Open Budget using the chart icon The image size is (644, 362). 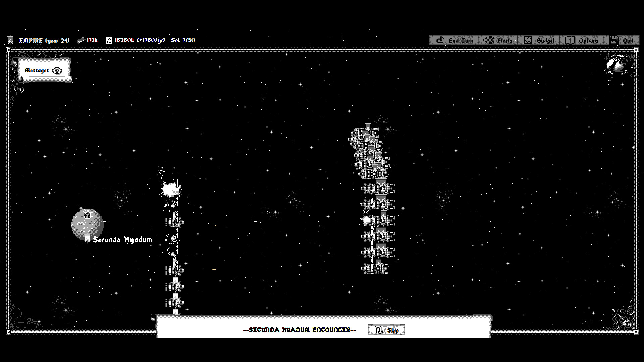(528, 40)
